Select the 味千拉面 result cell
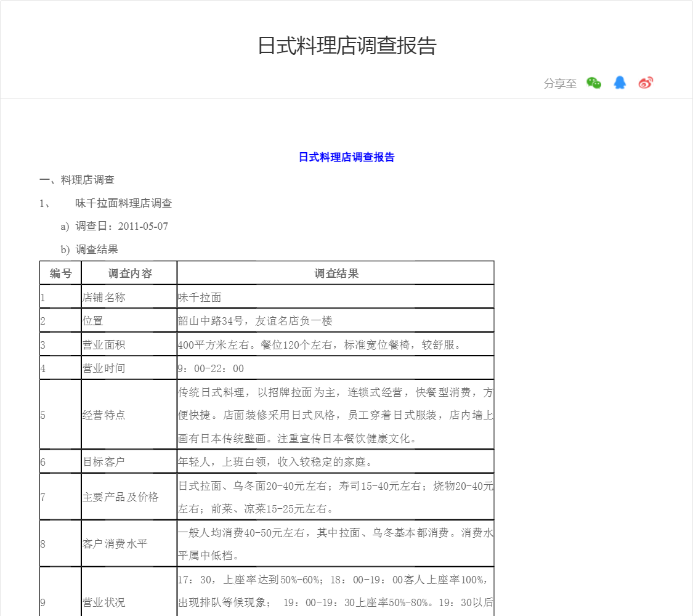 point(336,297)
